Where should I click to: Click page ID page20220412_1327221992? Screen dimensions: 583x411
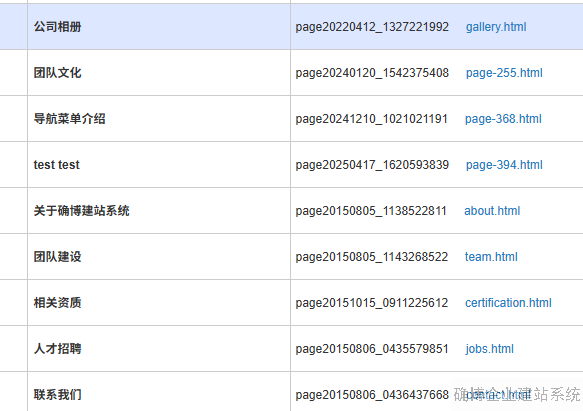(x=372, y=27)
